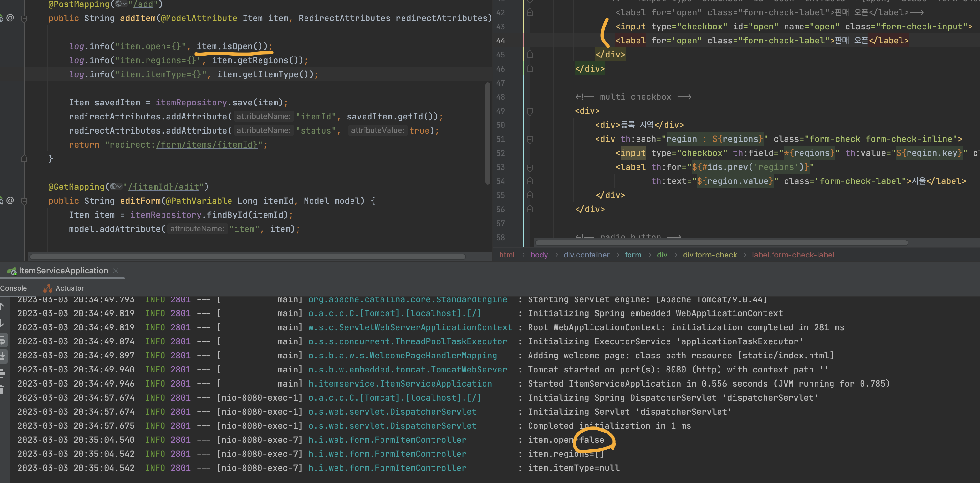The width and height of the screenshot is (980, 483).
Task: Click the fold end marker at HTML line 56
Action: click(530, 209)
